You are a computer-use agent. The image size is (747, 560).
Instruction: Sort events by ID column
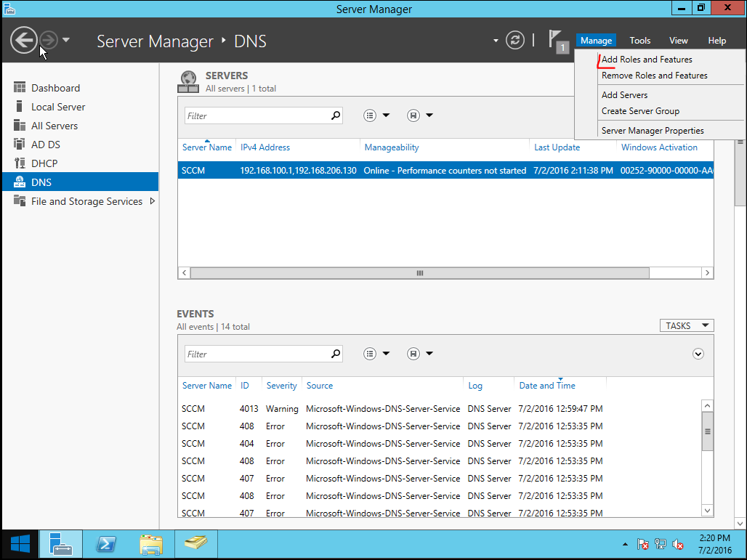(244, 386)
